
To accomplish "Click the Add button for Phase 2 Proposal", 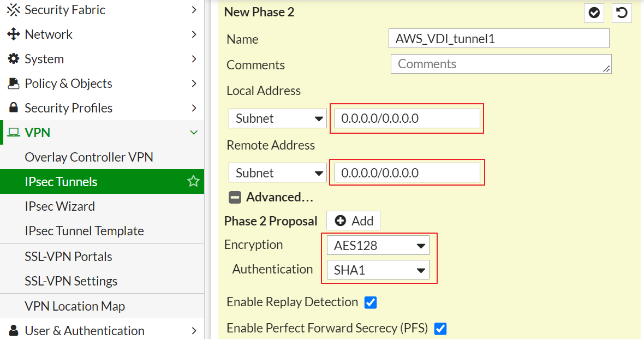I will pyautogui.click(x=354, y=221).
